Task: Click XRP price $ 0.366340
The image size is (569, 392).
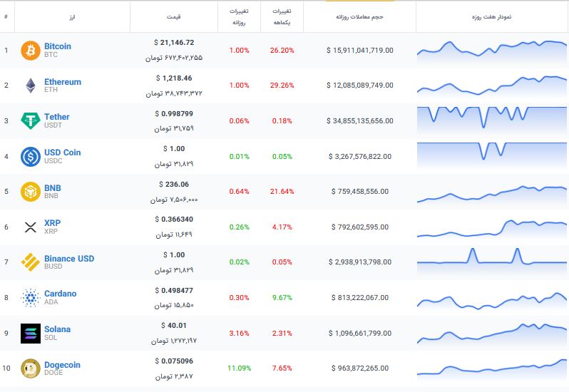Action: (x=174, y=219)
